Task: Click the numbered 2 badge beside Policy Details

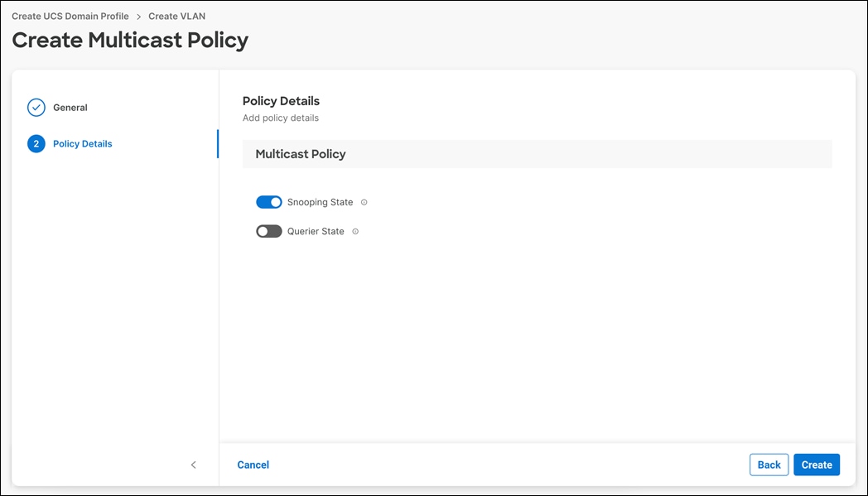Action: coord(36,143)
